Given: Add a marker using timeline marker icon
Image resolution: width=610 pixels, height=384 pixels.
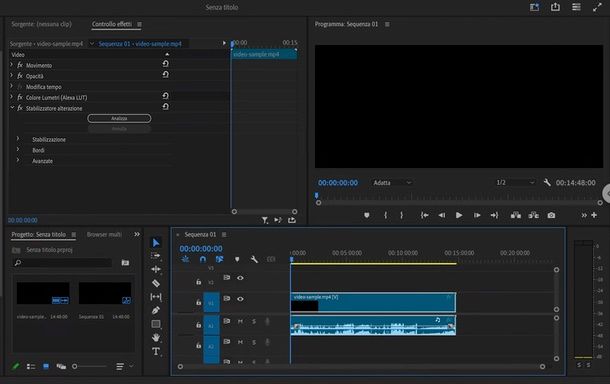Looking at the screenshot, I should pos(237,259).
